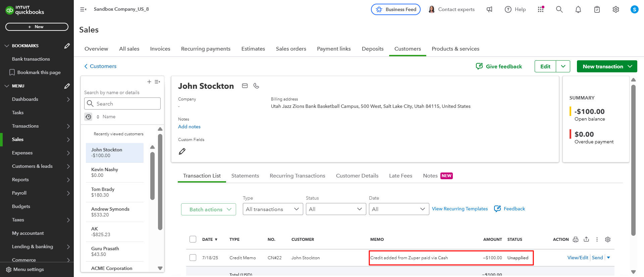
Task: Open the Help circle icon
Action: pyautogui.click(x=508, y=9)
